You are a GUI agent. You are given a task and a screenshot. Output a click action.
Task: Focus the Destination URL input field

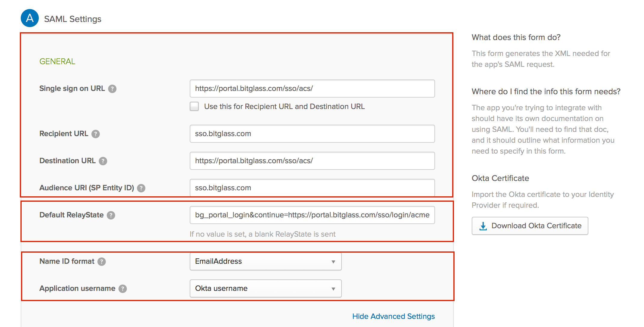(312, 161)
